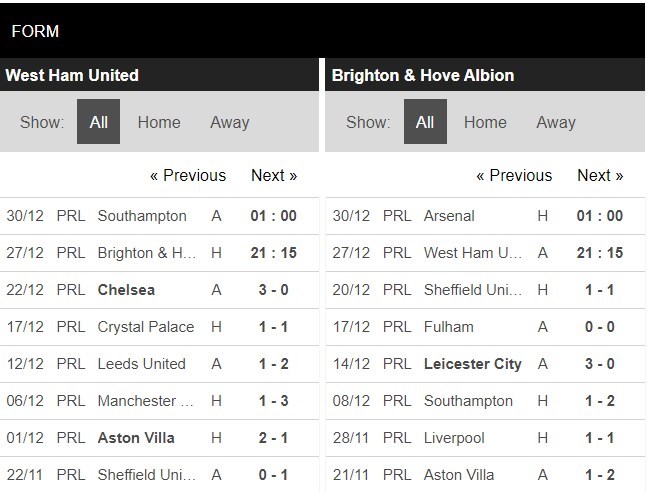Open Fulham 0 - 0 match

pyautogui.click(x=448, y=327)
